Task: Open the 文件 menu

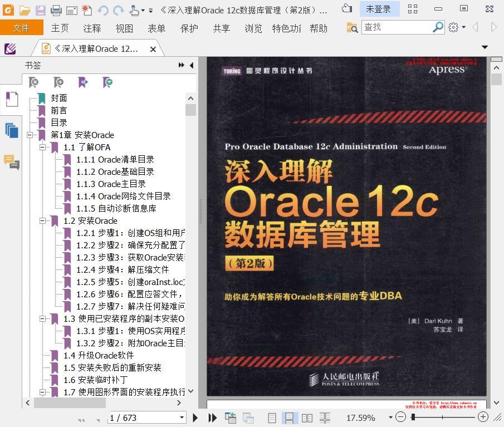Action: (x=21, y=28)
